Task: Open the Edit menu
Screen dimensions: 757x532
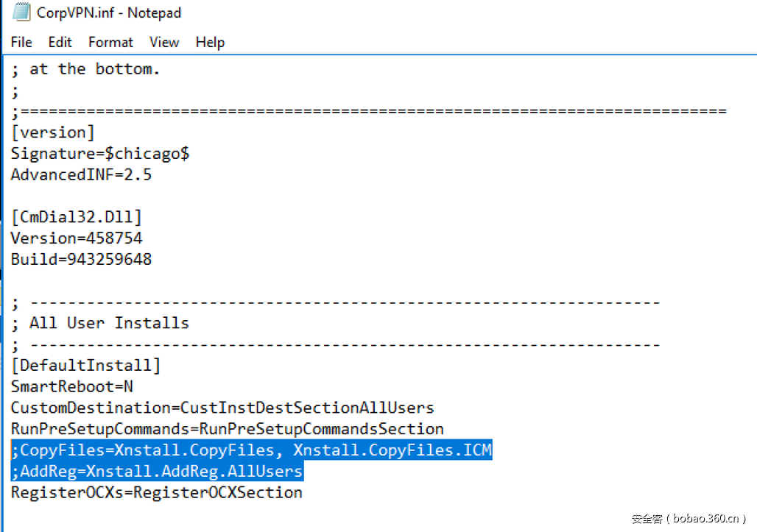Action: 60,42
